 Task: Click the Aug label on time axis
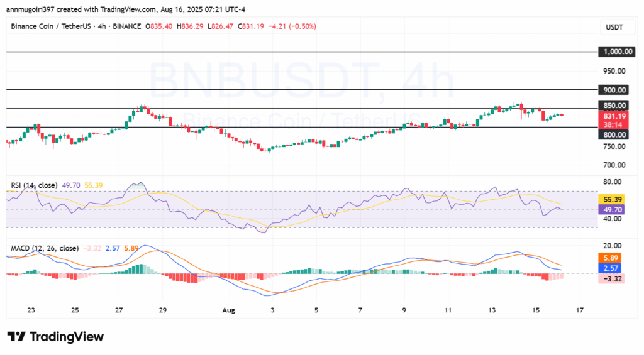229,310
